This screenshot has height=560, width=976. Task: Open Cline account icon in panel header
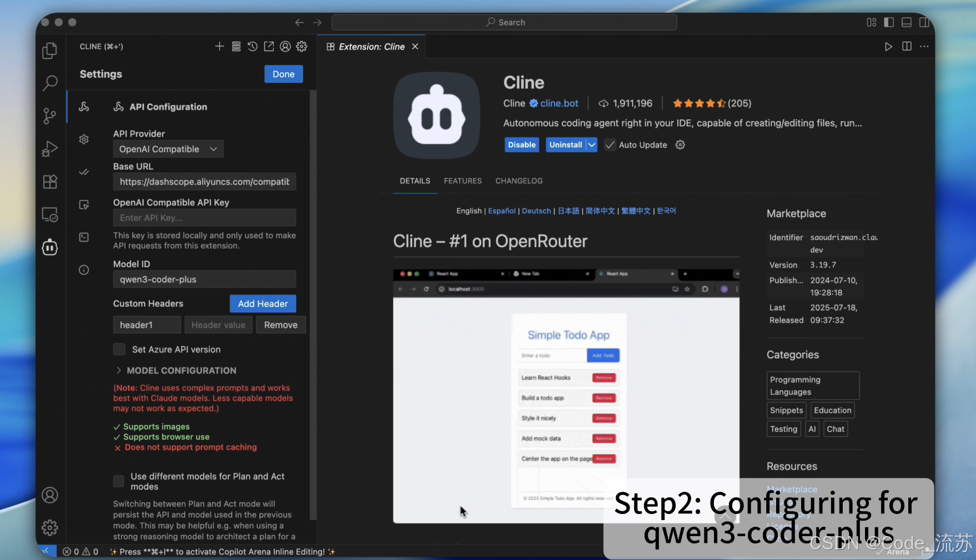(x=285, y=47)
